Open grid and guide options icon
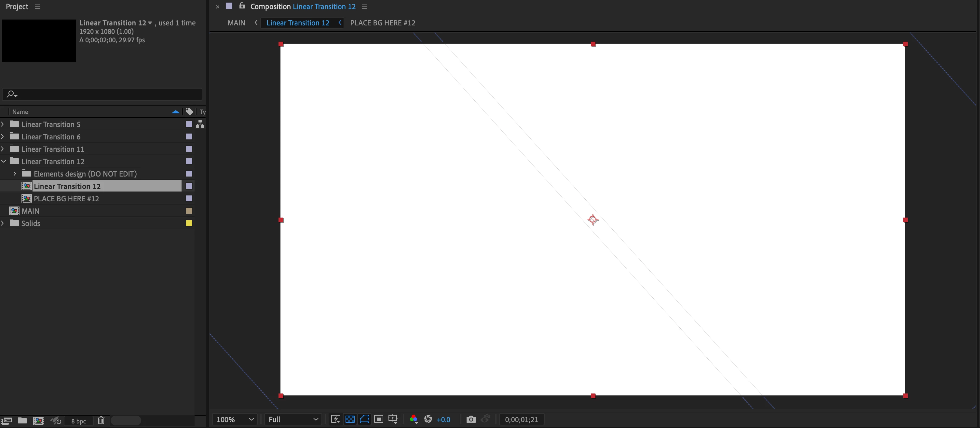The height and width of the screenshot is (428, 980). [393, 419]
